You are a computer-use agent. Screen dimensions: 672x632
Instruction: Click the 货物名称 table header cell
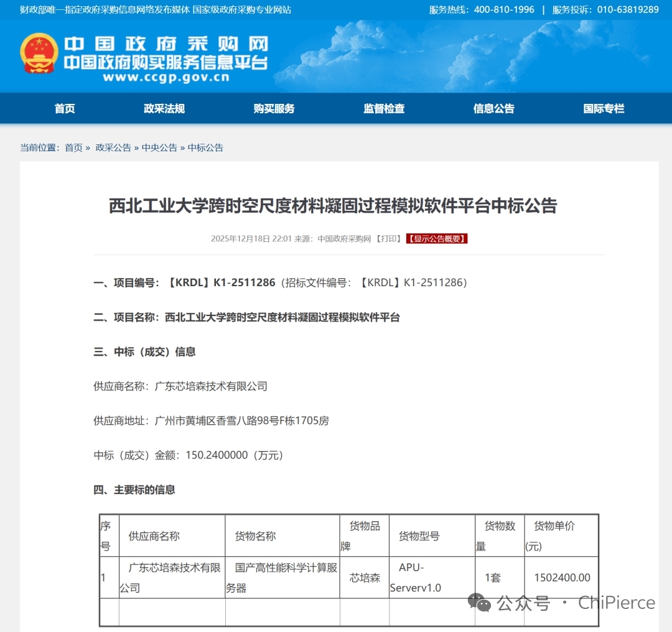282,536
